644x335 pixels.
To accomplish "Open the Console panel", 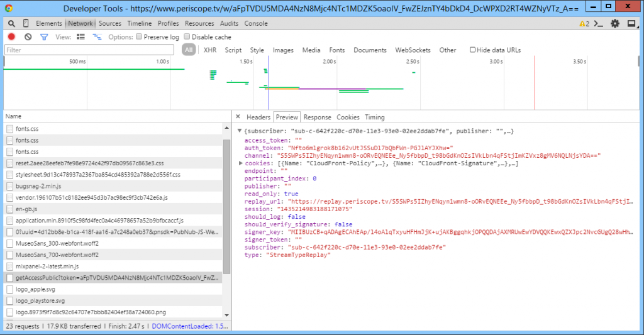I will (x=256, y=23).
